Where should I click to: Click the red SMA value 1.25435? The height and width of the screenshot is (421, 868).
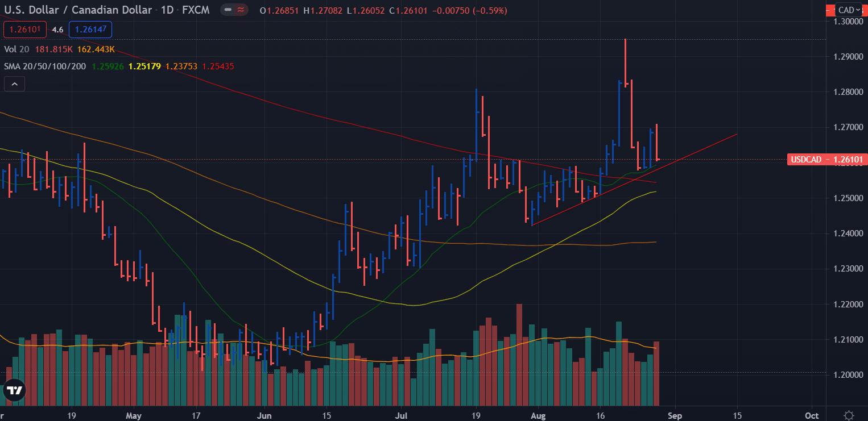pos(218,66)
